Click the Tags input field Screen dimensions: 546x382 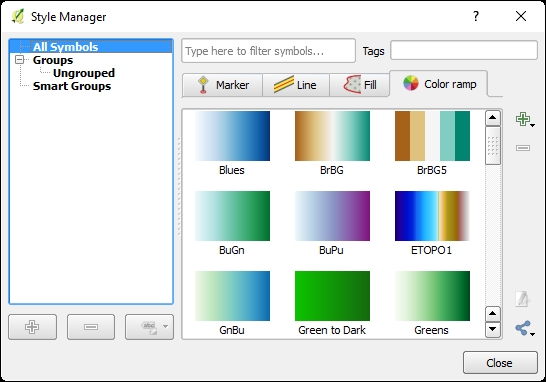coord(464,50)
